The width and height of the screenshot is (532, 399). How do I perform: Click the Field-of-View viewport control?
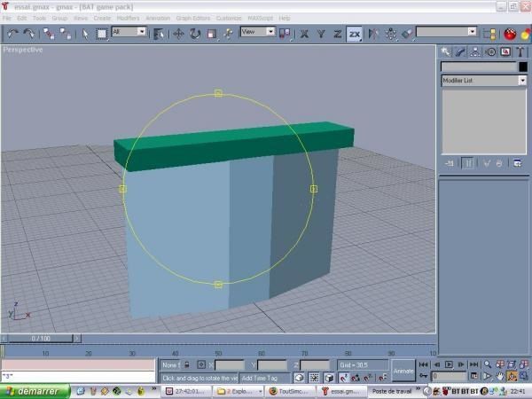tap(488, 376)
